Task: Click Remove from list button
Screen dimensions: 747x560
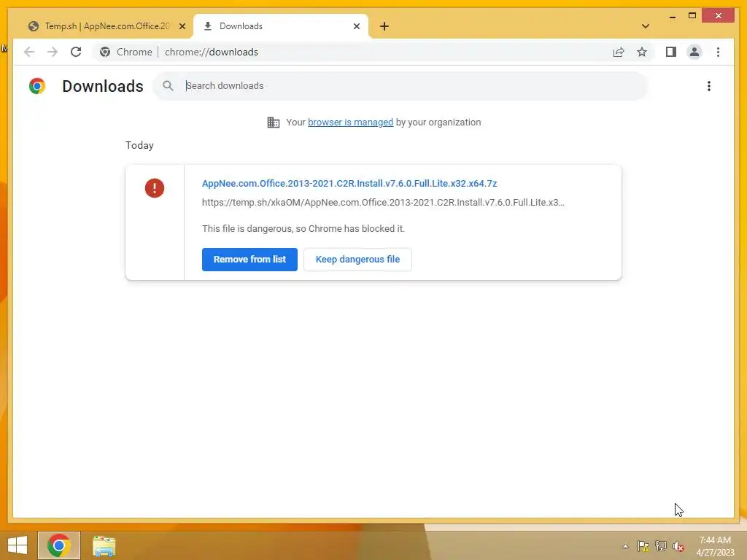Action: click(x=249, y=260)
